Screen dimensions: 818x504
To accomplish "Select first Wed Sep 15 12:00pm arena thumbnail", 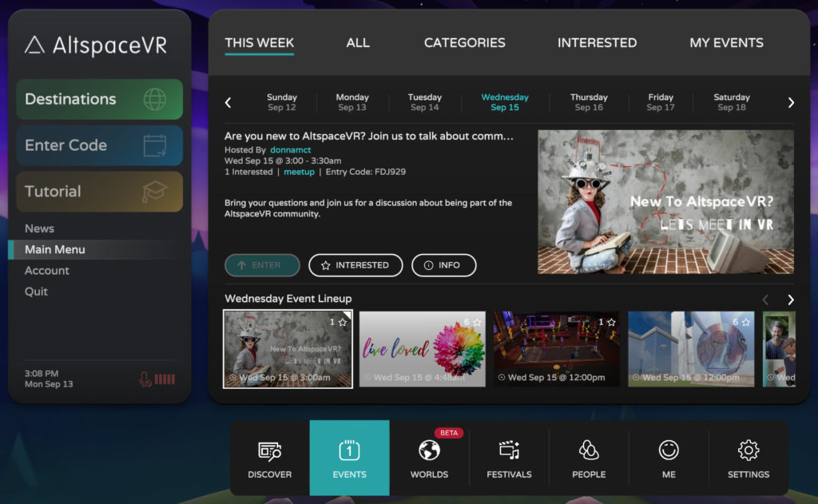I will [x=557, y=349].
